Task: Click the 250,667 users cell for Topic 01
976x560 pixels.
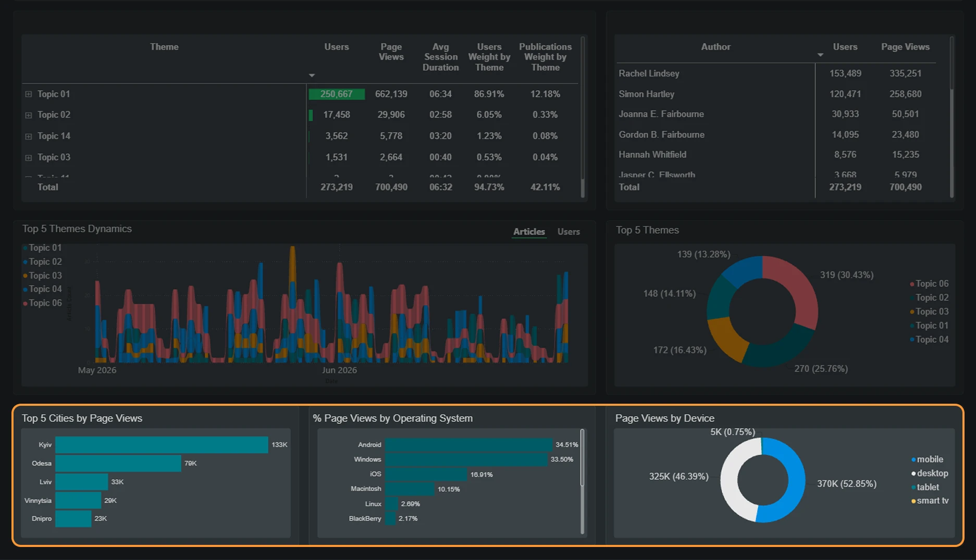Action: point(337,94)
